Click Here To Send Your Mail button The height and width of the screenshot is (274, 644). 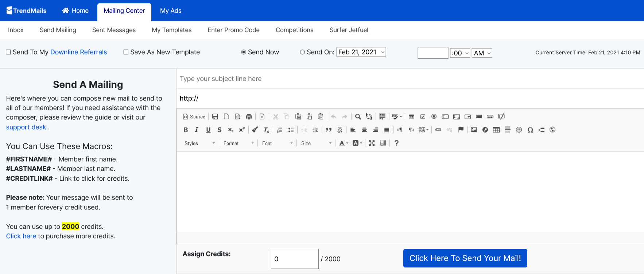point(465,258)
